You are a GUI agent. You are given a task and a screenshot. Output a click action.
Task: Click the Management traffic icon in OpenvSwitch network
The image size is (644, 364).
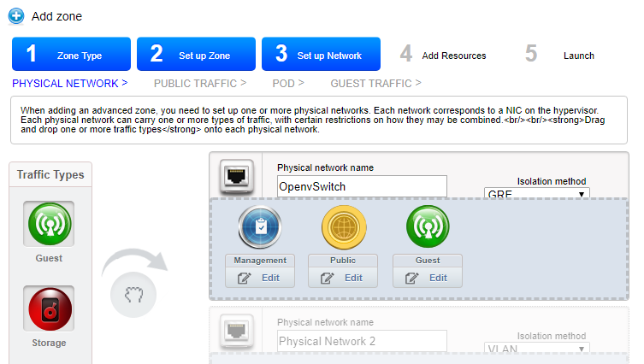(x=261, y=228)
